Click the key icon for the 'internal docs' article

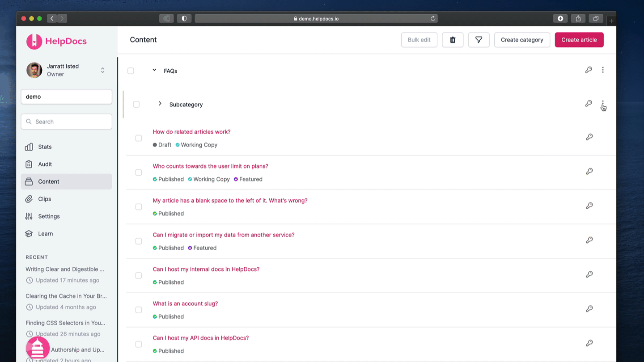(x=589, y=274)
